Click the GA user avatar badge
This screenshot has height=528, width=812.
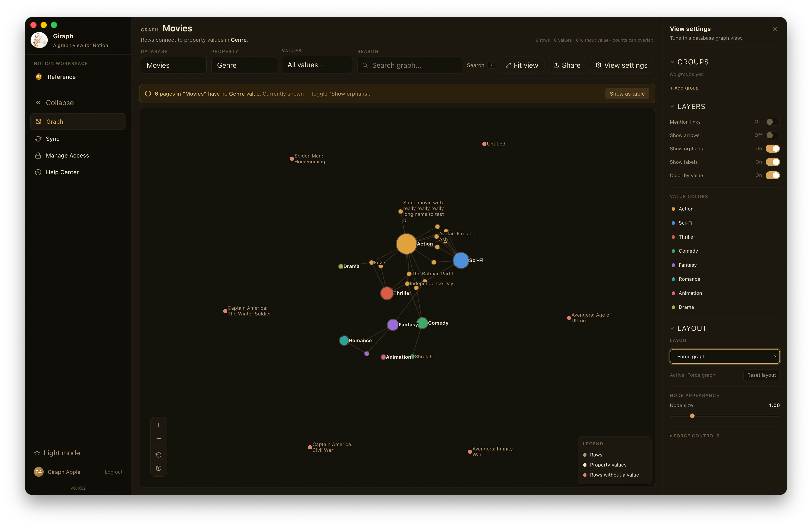click(x=39, y=472)
